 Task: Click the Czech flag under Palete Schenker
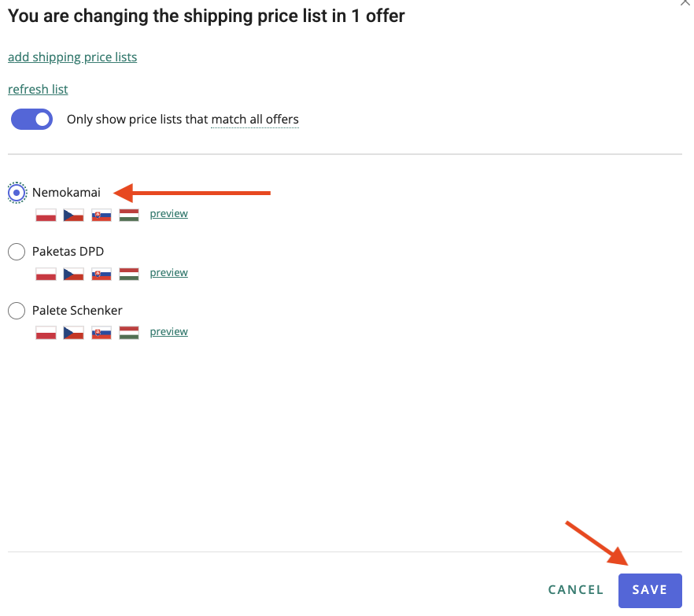73,333
